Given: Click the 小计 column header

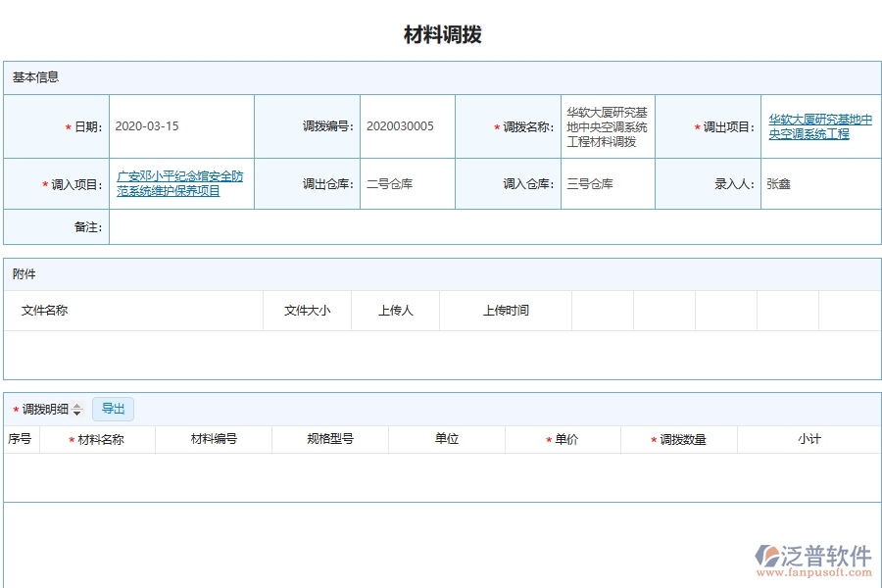Looking at the screenshot, I should click(x=807, y=438).
